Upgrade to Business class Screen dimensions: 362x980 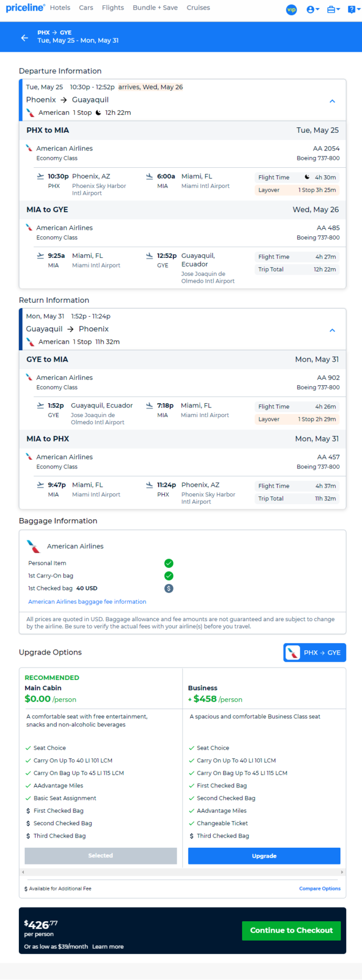coord(264,856)
